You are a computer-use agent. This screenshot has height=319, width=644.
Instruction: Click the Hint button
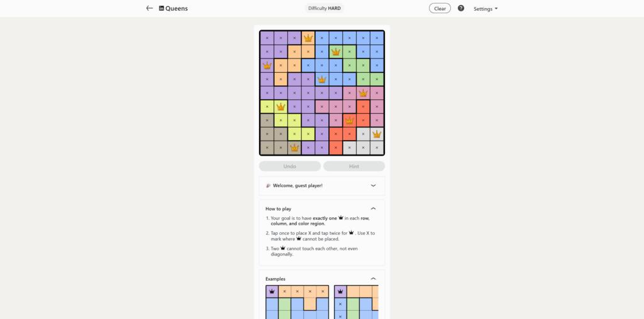[x=354, y=166]
